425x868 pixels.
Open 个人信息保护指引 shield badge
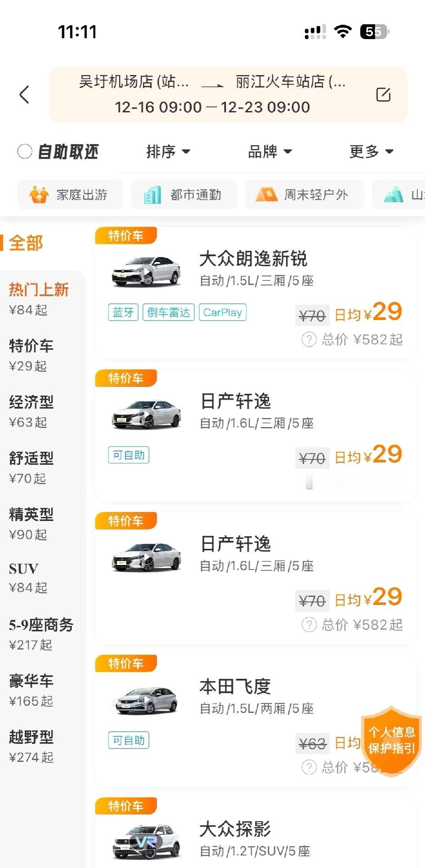click(x=391, y=740)
